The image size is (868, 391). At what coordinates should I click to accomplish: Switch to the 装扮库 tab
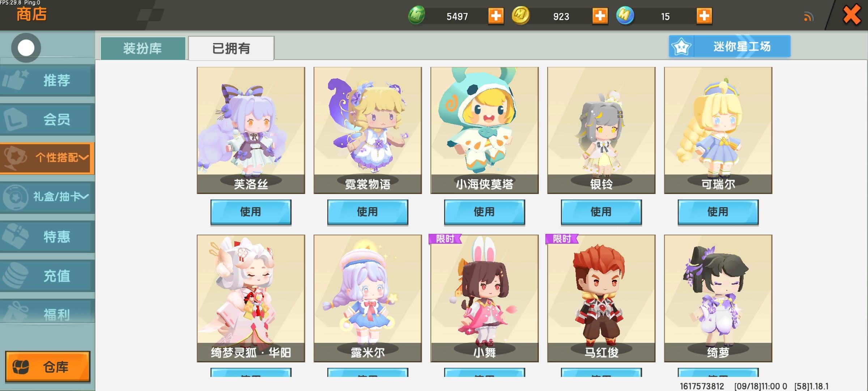click(x=143, y=48)
